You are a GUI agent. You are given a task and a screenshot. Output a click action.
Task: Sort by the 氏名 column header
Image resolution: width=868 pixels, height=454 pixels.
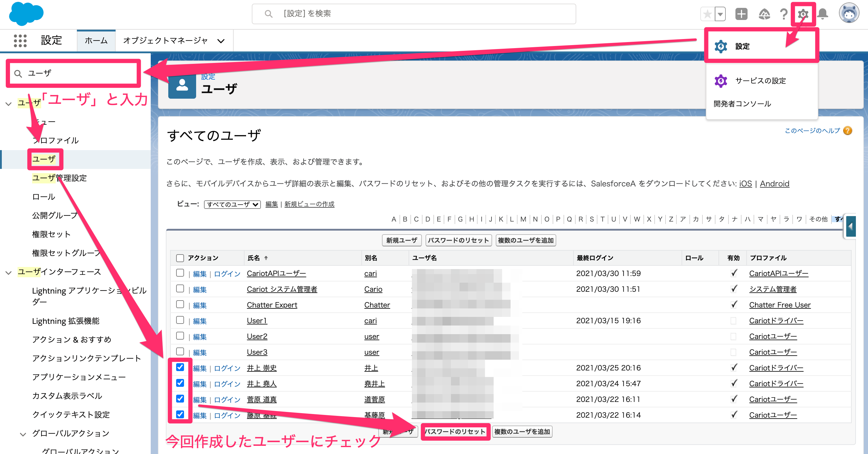click(254, 258)
